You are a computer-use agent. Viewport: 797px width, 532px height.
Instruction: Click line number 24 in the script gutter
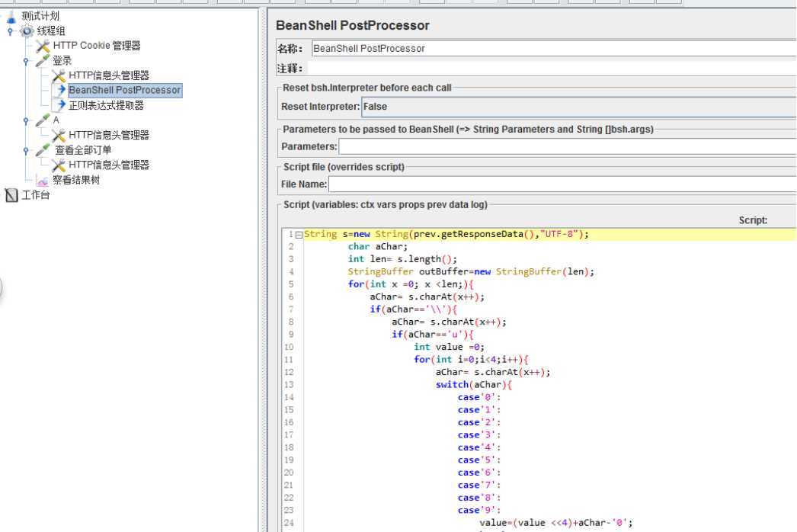click(289, 523)
